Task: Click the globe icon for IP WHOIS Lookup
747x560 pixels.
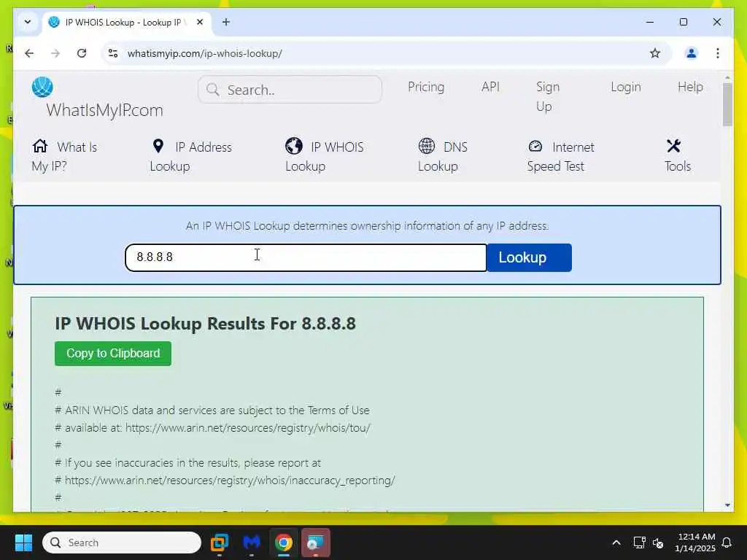Action: tap(294, 146)
